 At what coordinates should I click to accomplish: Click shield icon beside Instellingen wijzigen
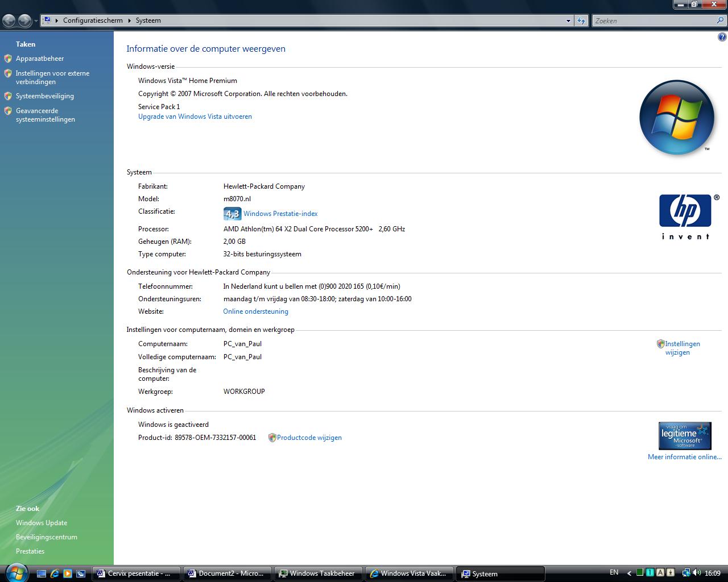coord(661,344)
